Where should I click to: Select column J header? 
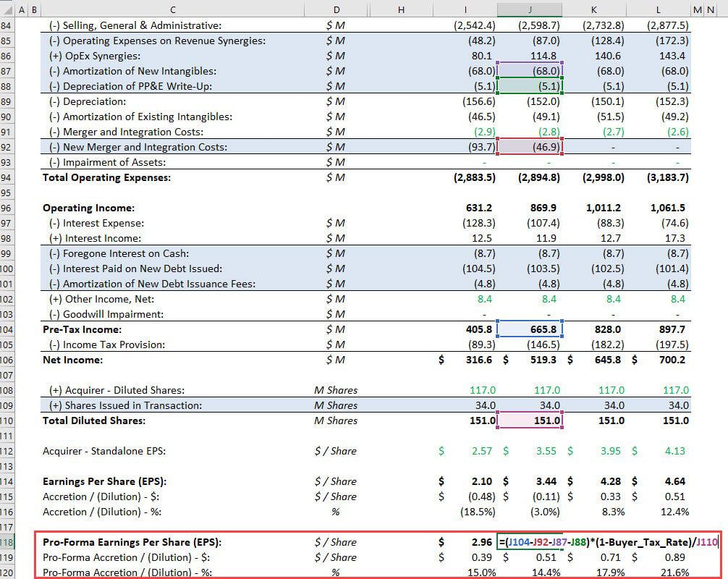click(x=530, y=9)
